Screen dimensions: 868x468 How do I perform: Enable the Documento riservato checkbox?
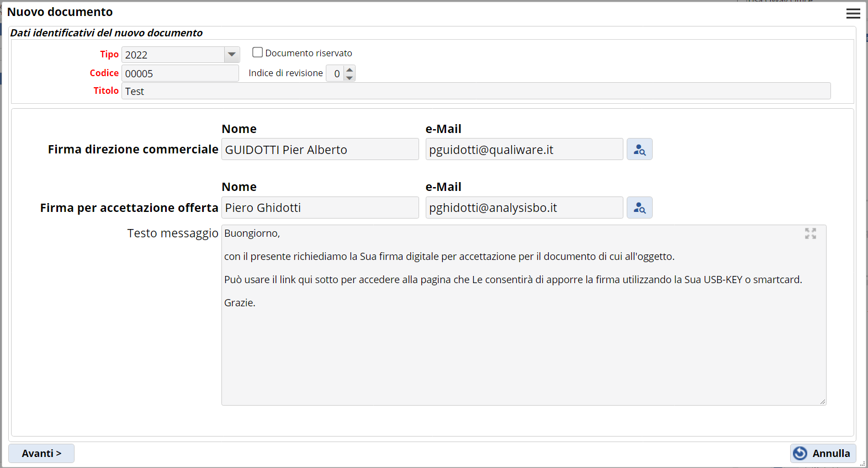click(257, 52)
